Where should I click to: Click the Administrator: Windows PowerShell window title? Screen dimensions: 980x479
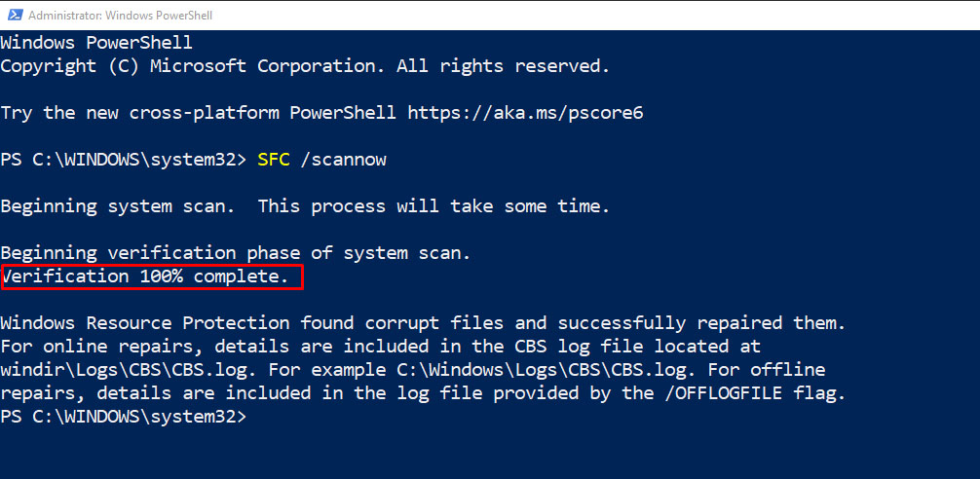(x=120, y=16)
